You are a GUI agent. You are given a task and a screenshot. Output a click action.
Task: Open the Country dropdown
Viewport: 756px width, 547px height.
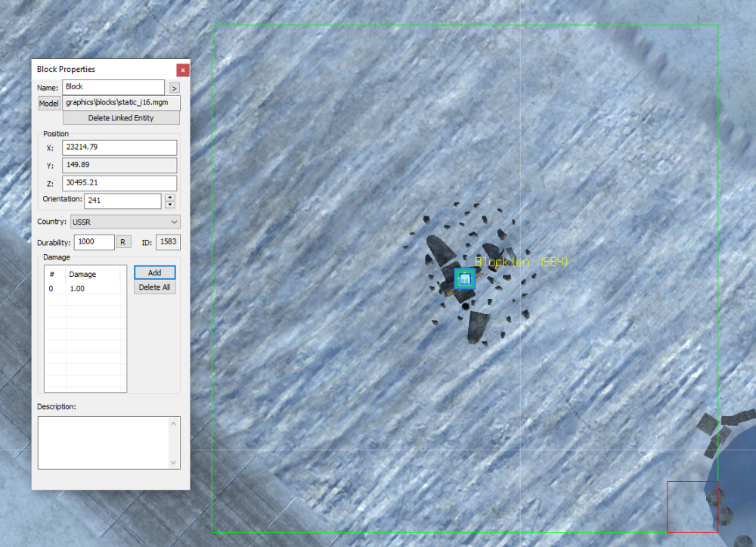pos(125,222)
